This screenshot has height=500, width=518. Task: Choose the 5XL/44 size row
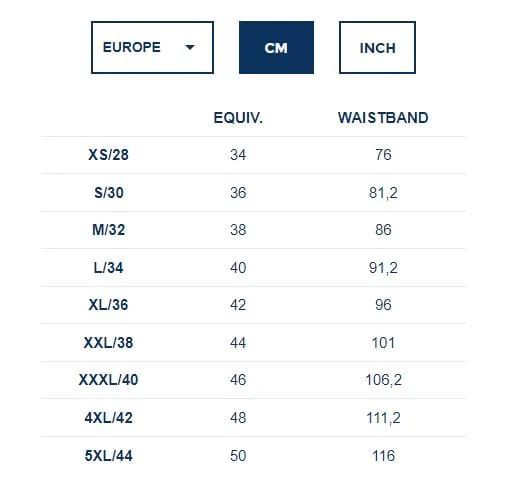[253, 456]
